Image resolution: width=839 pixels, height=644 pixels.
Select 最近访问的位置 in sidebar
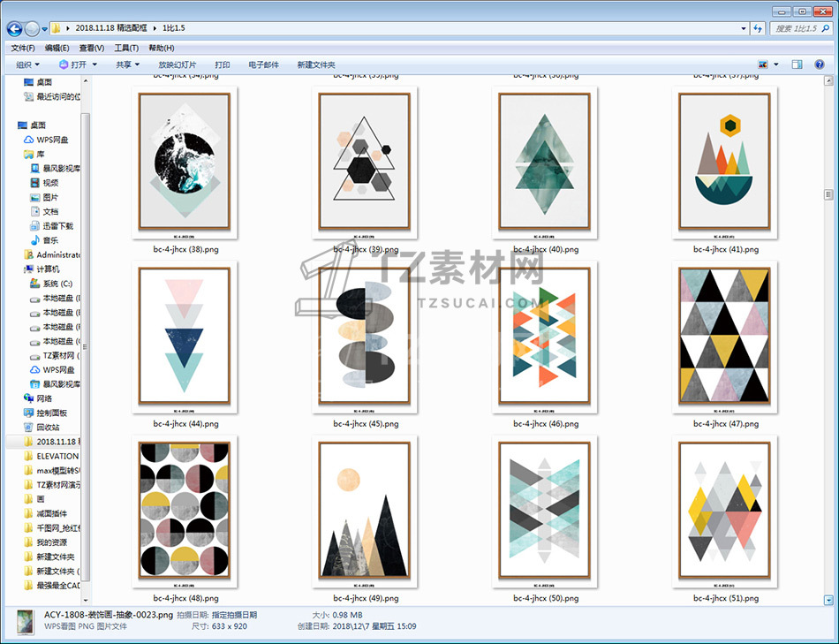point(52,96)
